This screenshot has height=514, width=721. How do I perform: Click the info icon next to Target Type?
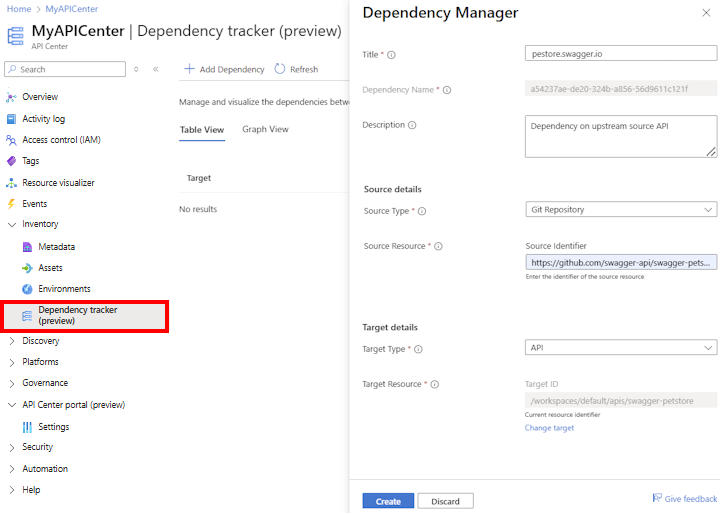pyautogui.click(x=418, y=349)
